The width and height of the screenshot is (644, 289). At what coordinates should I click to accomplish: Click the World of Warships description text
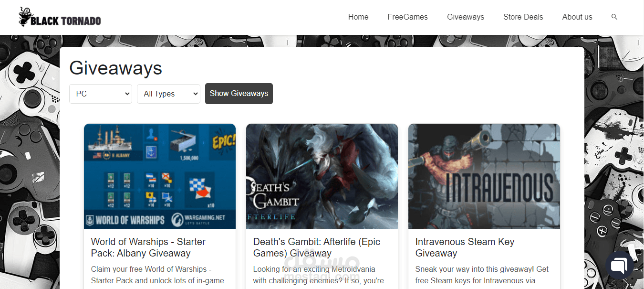(x=157, y=275)
